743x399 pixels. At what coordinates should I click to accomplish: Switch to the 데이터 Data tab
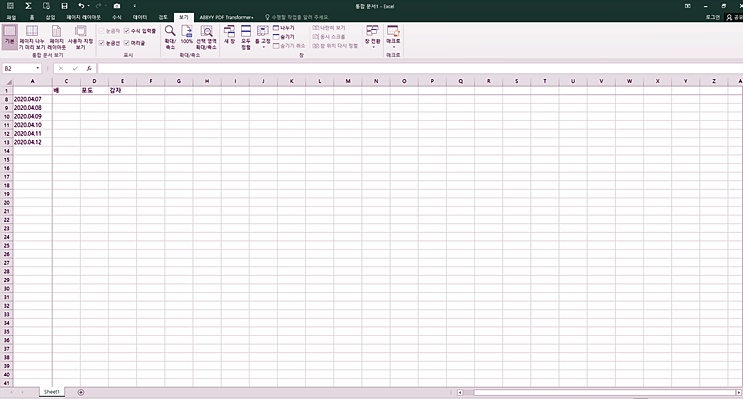click(x=140, y=17)
